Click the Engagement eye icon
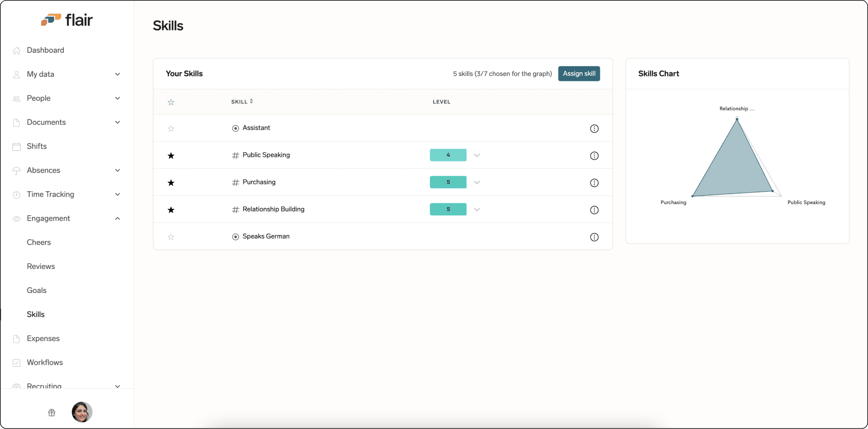Viewport: 868px width, 429px height. point(17,219)
